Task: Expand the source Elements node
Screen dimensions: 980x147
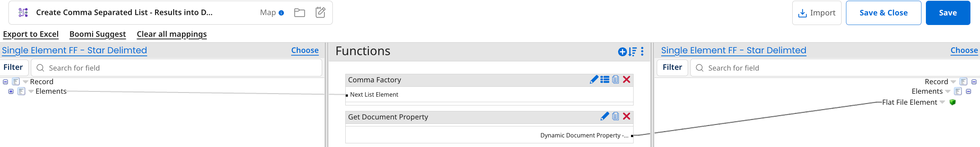Action: click(x=11, y=92)
